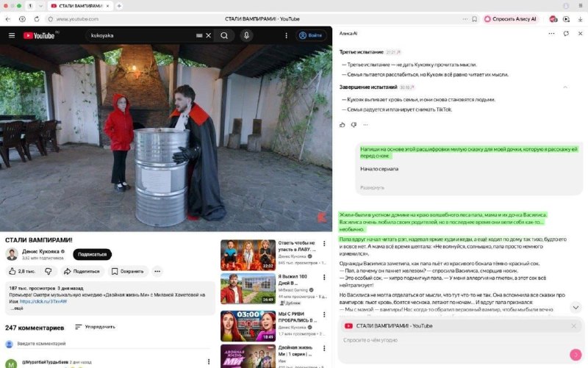Open thumbnail 'Ответь чтобы не упасть в ЛАВУ'
588x368 pixels.
pyautogui.click(x=248, y=255)
